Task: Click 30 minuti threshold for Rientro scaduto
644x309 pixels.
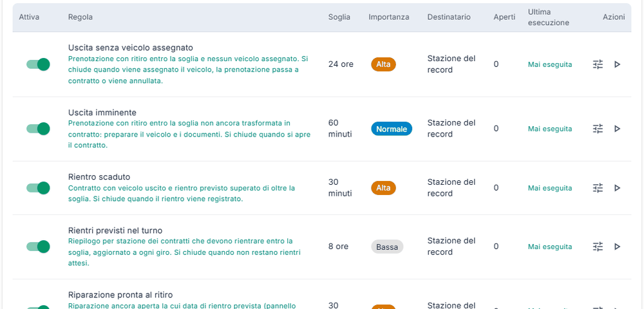Action: 340,188
